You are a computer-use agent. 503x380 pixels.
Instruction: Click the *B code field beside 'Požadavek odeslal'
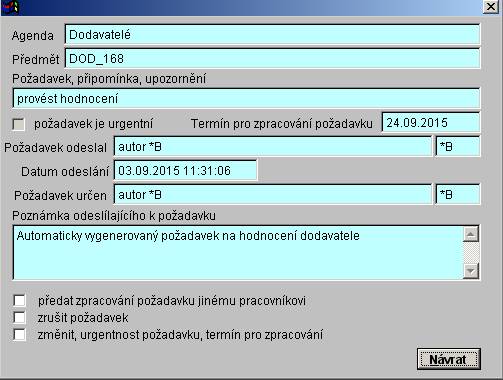click(x=458, y=146)
